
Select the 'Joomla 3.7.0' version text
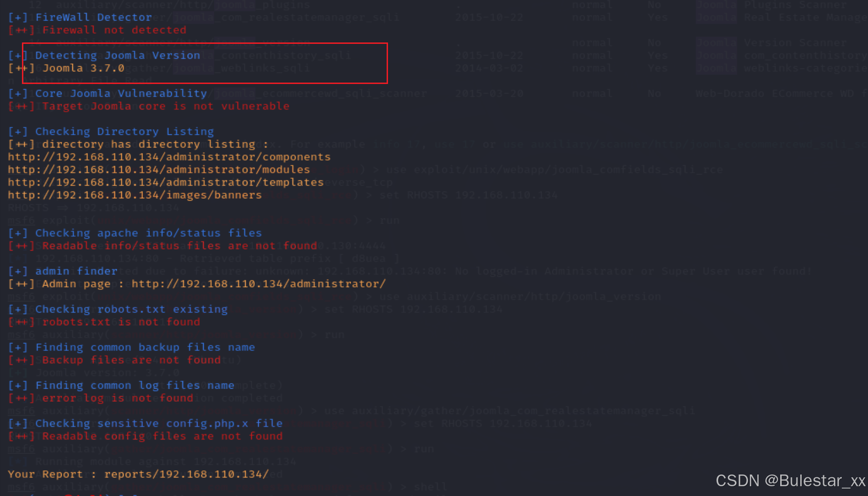pos(84,68)
